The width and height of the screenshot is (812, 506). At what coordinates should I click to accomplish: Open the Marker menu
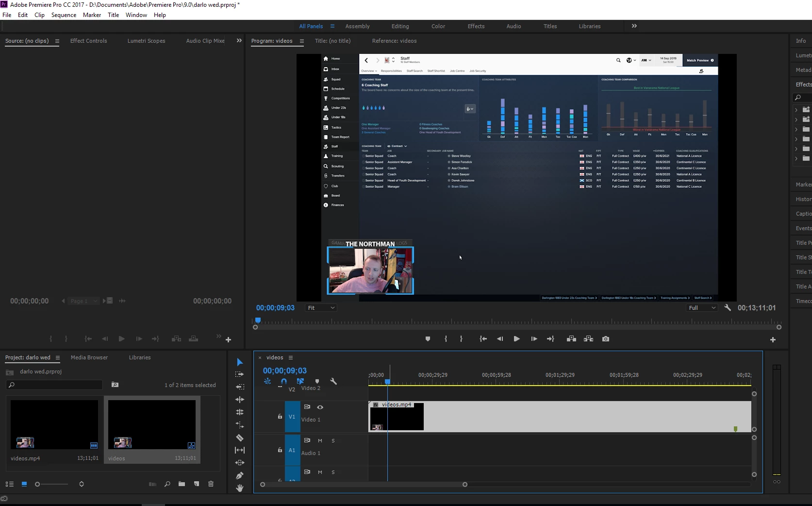click(92, 15)
